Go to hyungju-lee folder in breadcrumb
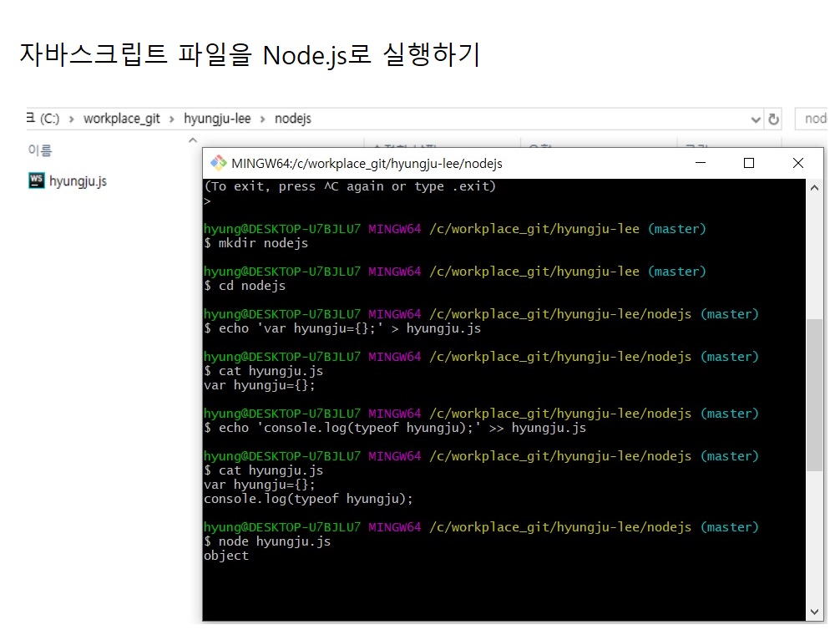Viewport: 840px width, 635px height. tap(217, 119)
